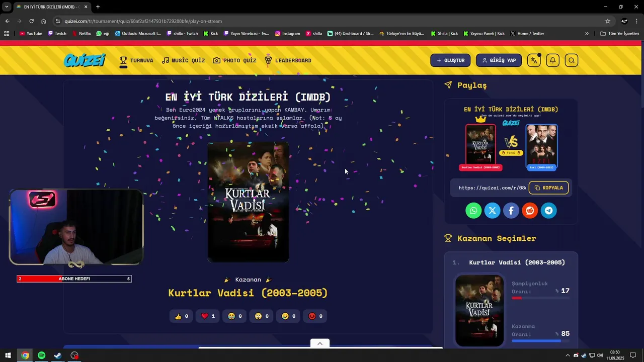Open the Music Quiz page
Screen dimensions: 644x362
(x=183, y=60)
